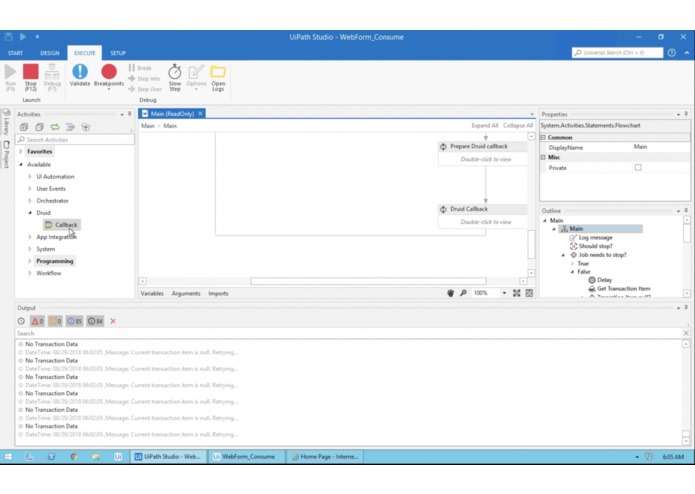This screenshot has width=695, height=494.
Task: Click the activity list view icon in Activities toolbar
Action: click(70, 127)
